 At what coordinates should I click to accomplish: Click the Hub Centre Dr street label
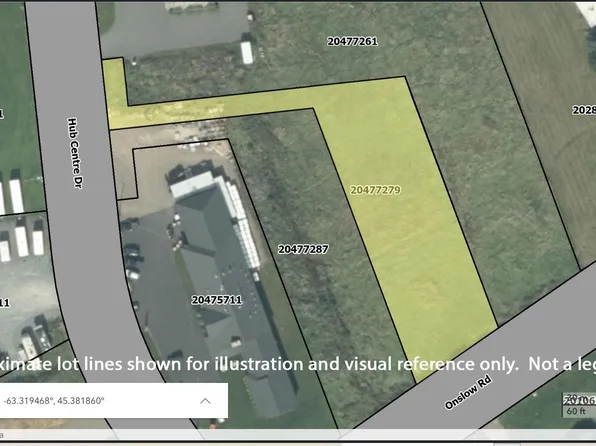click(x=75, y=153)
